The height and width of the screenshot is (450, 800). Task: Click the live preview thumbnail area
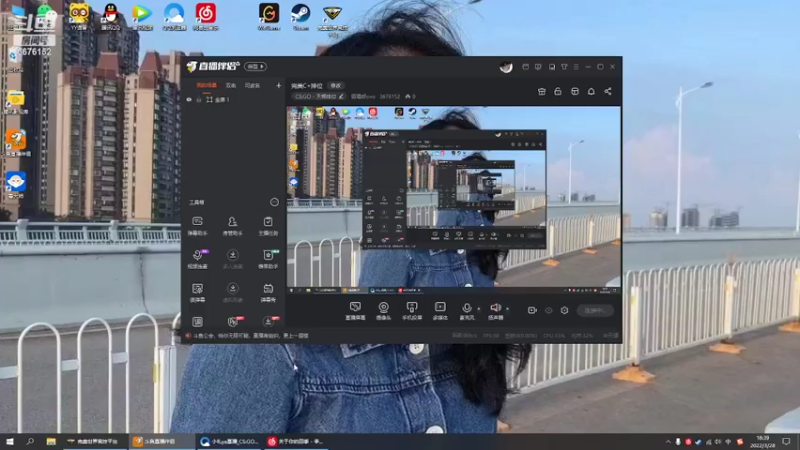pos(454,200)
